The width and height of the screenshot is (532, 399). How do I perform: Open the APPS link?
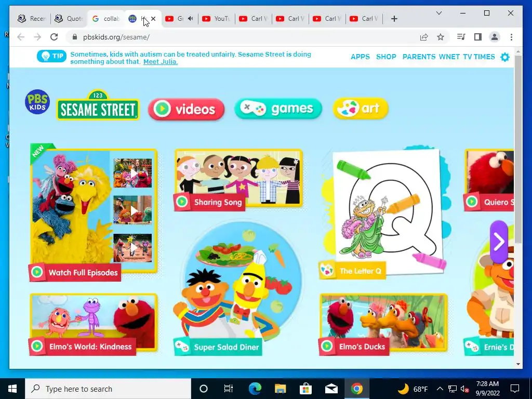click(x=361, y=57)
